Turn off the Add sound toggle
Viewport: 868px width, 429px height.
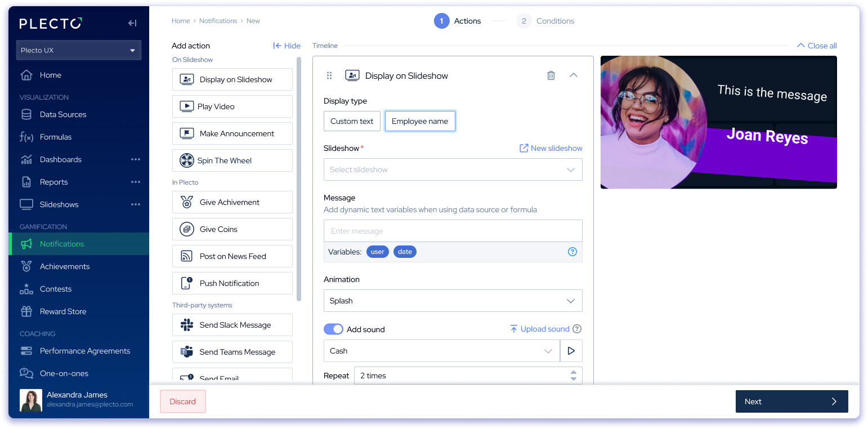click(x=333, y=329)
